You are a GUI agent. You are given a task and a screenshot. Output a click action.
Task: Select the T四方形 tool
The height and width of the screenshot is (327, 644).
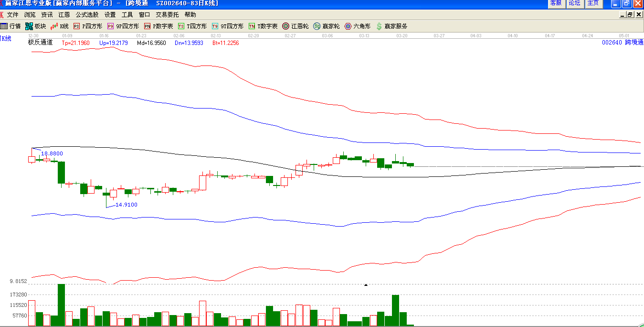[x=192, y=26]
